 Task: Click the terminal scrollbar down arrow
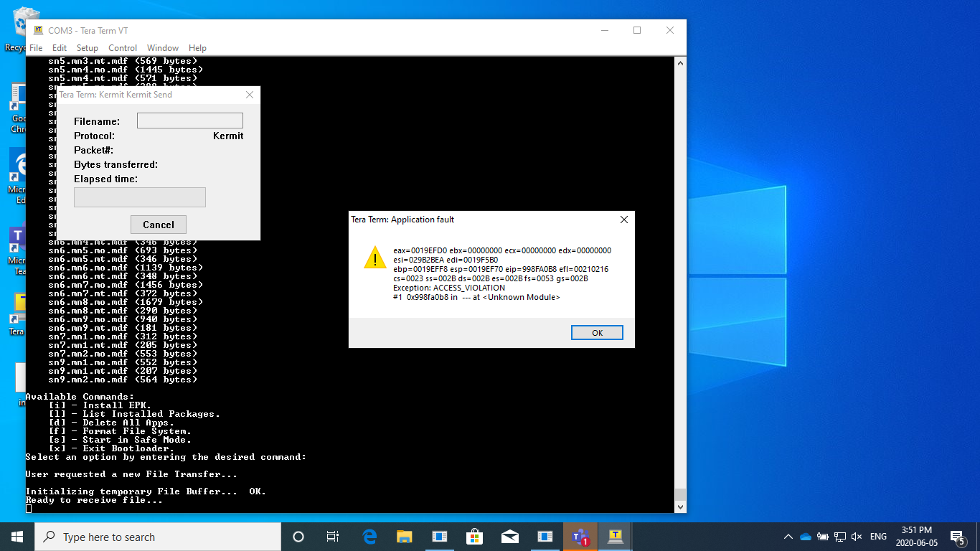(680, 507)
